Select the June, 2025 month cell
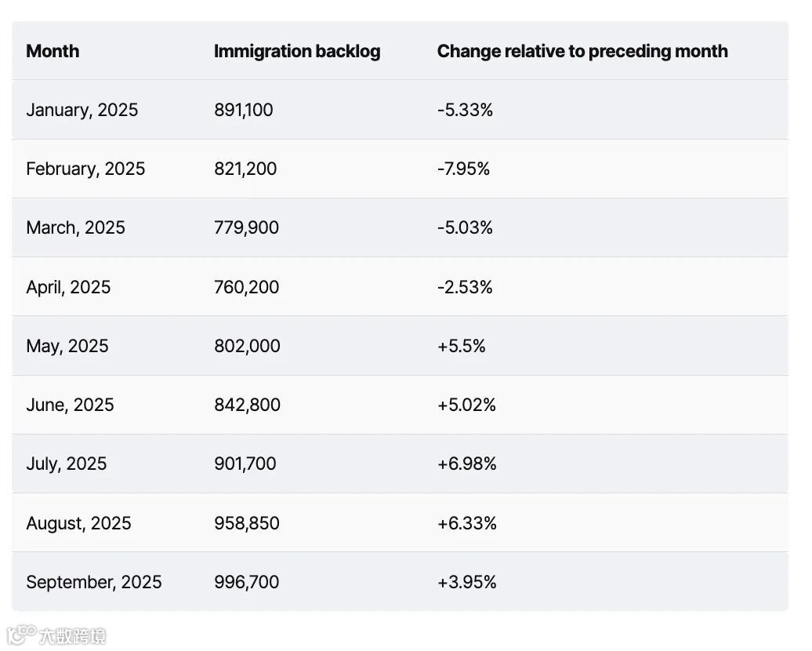Screen dimensions: 812x651 (x=70, y=405)
